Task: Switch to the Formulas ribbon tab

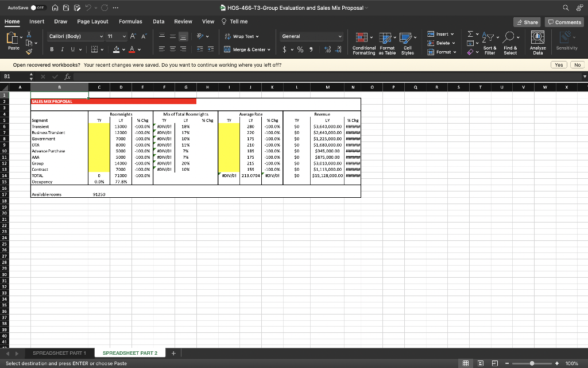Action: (130, 21)
